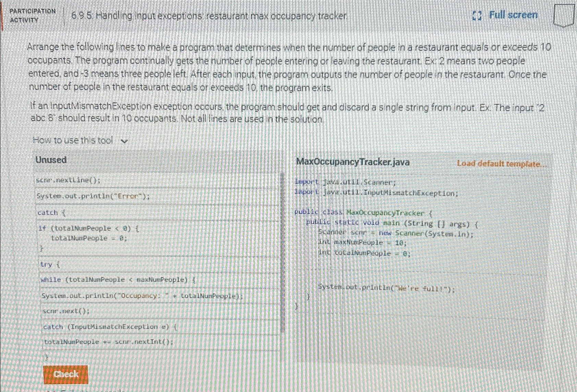Select the try { code block
The height and width of the screenshot is (392, 577).
click(159, 265)
